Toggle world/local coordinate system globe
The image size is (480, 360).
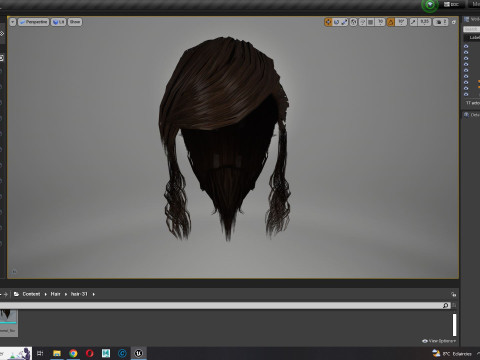(x=353, y=22)
